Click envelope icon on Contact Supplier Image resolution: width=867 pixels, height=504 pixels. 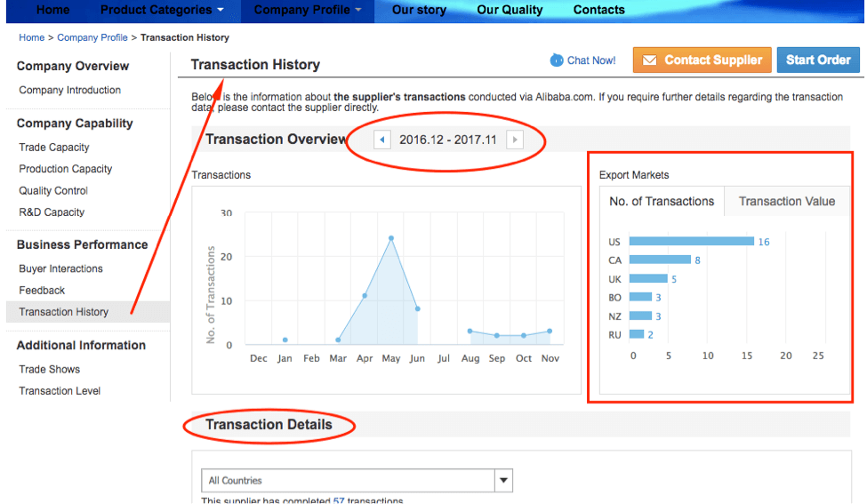pos(649,60)
